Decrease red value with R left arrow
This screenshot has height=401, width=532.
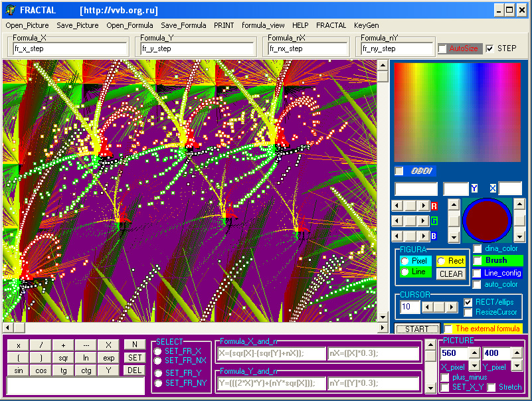[x=397, y=206]
